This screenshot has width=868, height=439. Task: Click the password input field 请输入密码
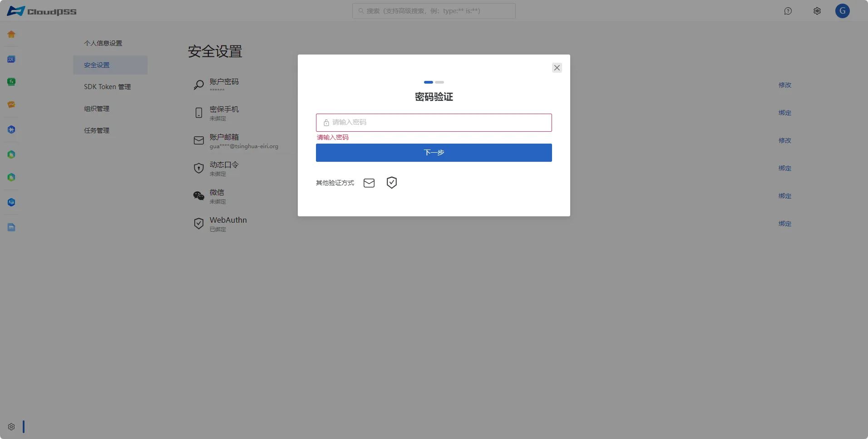coord(434,123)
